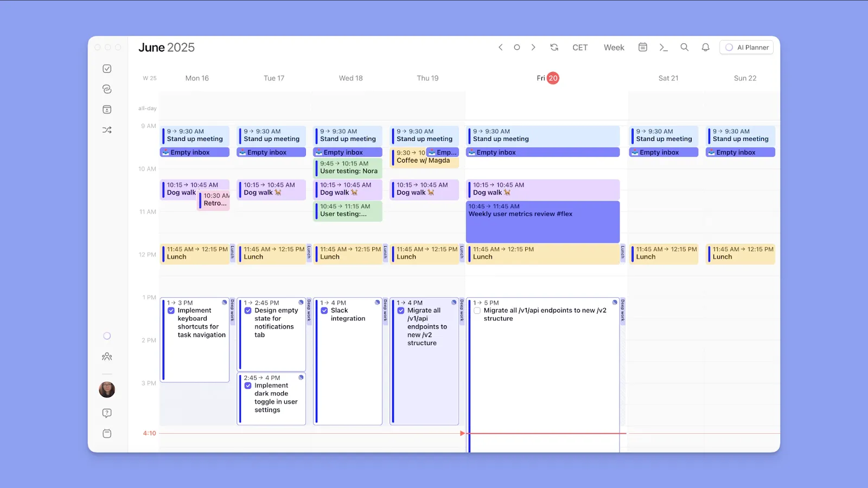
Task: Click the back chevron to previous week
Action: pos(500,47)
